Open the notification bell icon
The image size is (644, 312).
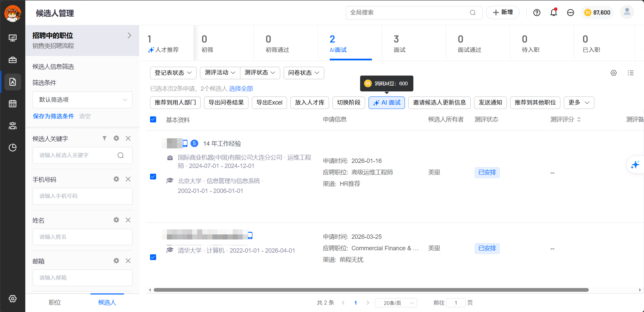point(553,12)
